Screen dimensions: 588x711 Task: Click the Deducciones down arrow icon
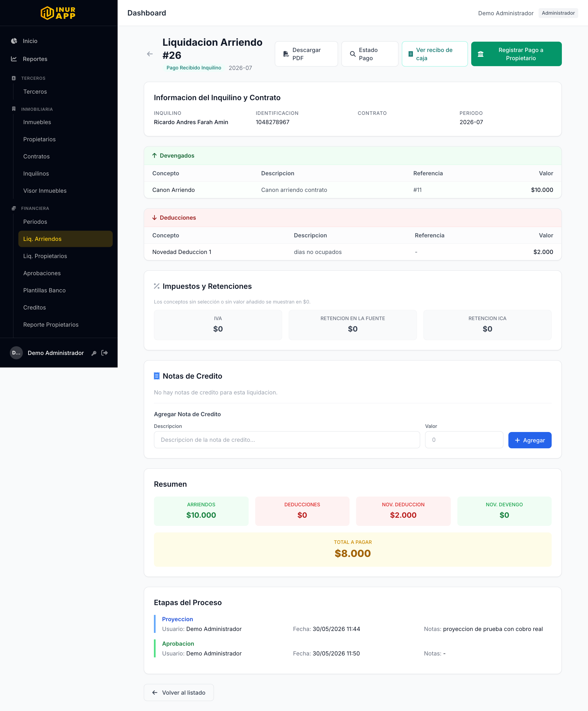154,218
